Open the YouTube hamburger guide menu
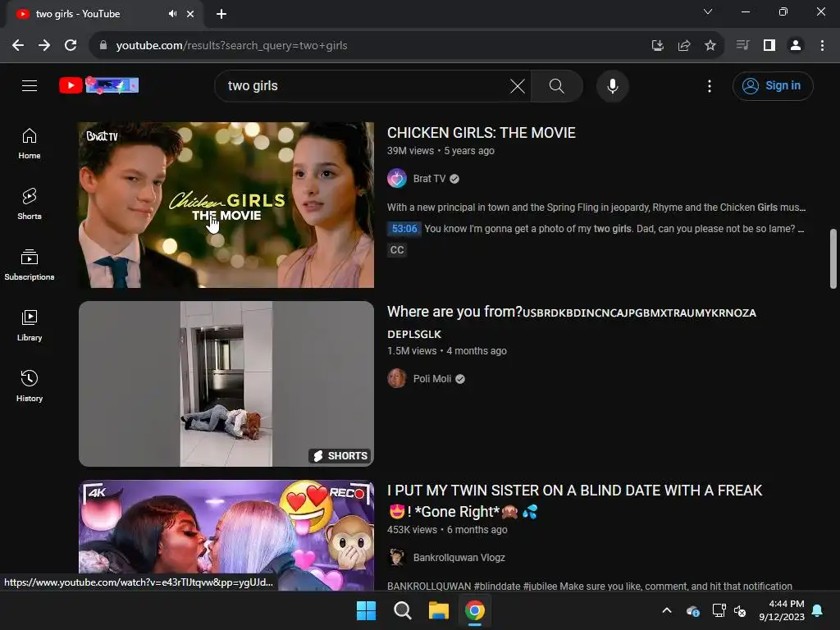Screen dimensions: 840x630 pos(30,85)
